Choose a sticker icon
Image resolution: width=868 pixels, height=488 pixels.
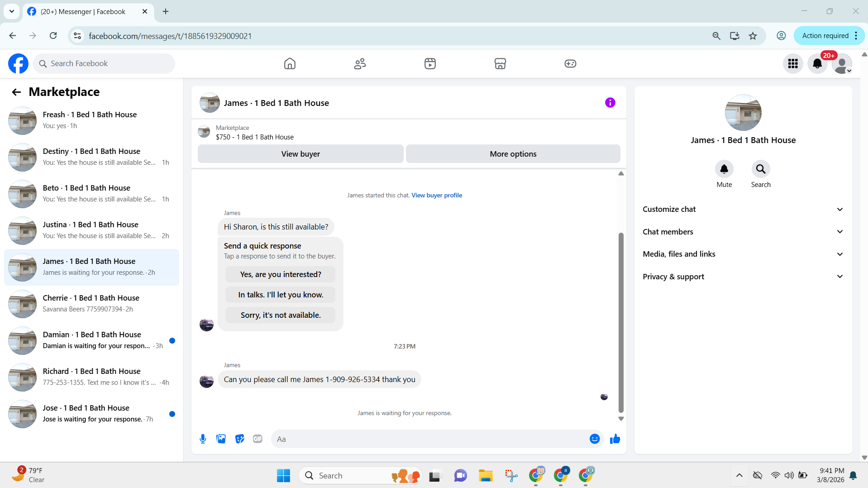tap(239, 439)
